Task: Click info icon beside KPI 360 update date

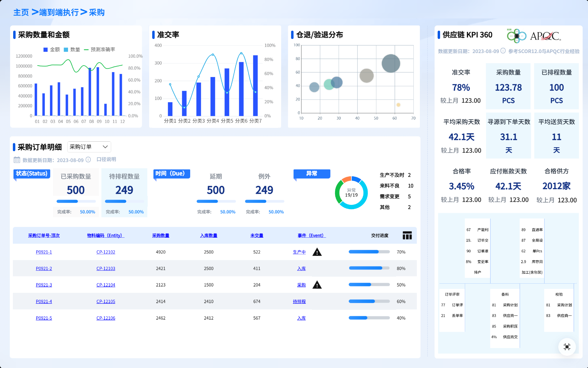Action: 503,51
